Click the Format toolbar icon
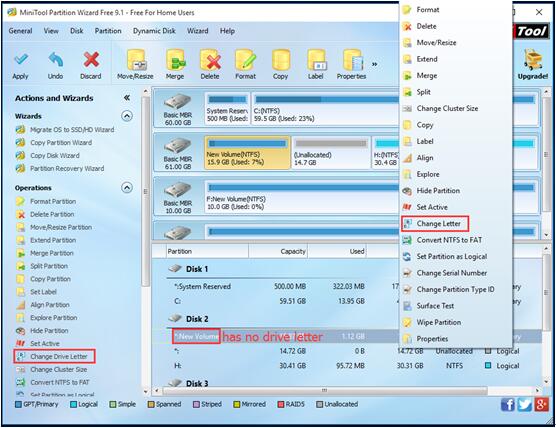Screen dimensions: 556x428 [x=245, y=60]
